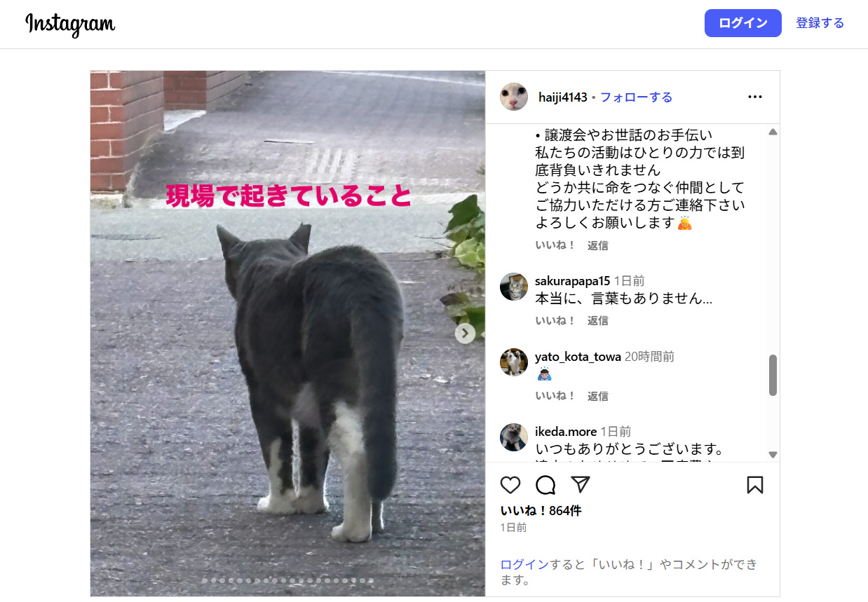Open the haiji4143 profile avatar

(514, 97)
